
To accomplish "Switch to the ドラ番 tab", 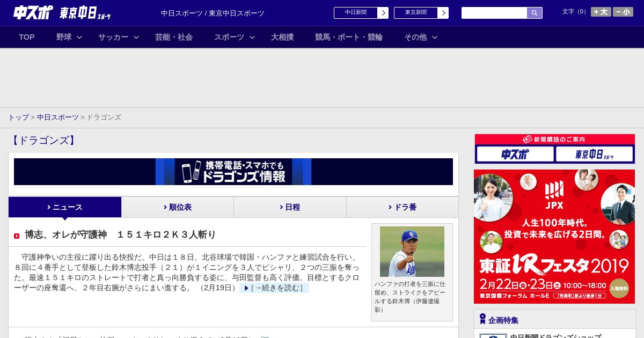I will (x=402, y=207).
